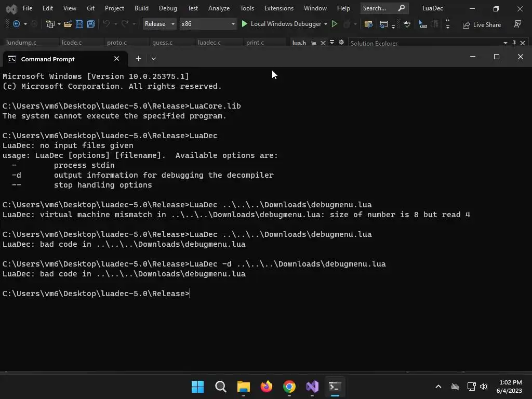The image size is (532, 399).
Task: Expand toolbar overflow options near layout icon
Action: (393, 26)
